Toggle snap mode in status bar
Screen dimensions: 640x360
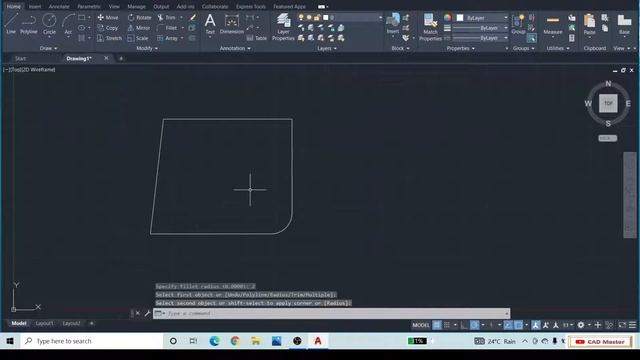click(447, 325)
